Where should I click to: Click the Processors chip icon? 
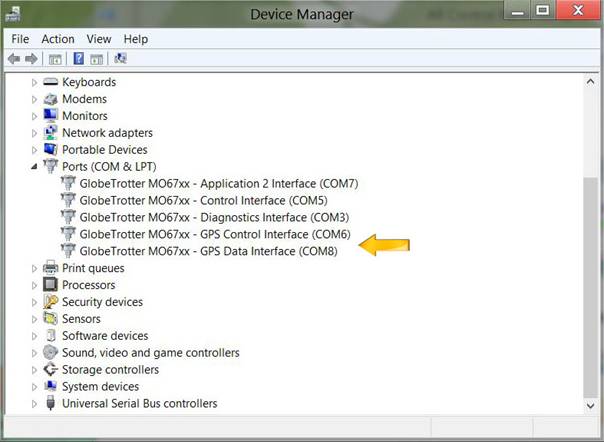(x=50, y=285)
